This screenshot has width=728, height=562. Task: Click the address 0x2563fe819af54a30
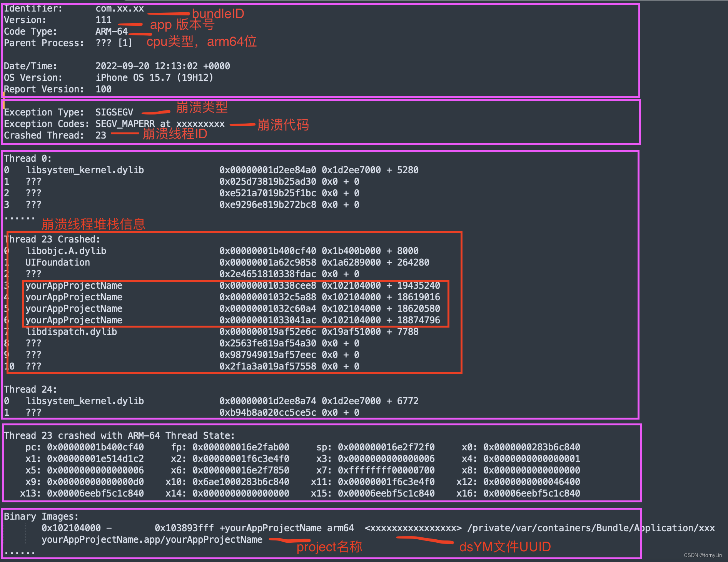pos(268,343)
